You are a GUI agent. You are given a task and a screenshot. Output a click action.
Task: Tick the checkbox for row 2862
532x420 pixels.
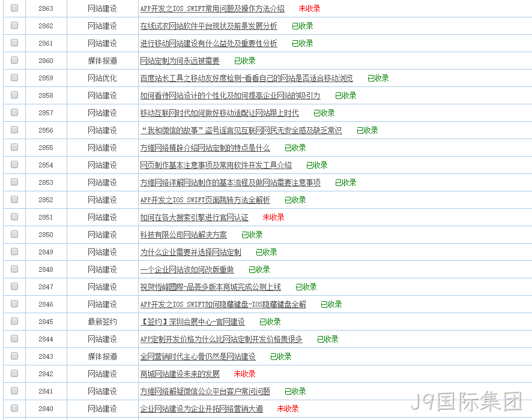click(x=14, y=25)
